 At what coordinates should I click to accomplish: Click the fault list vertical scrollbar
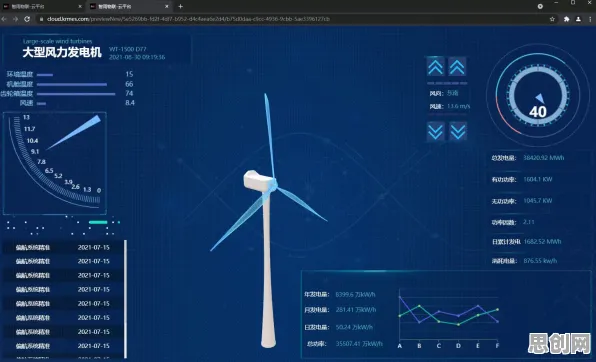coord(125,299)
